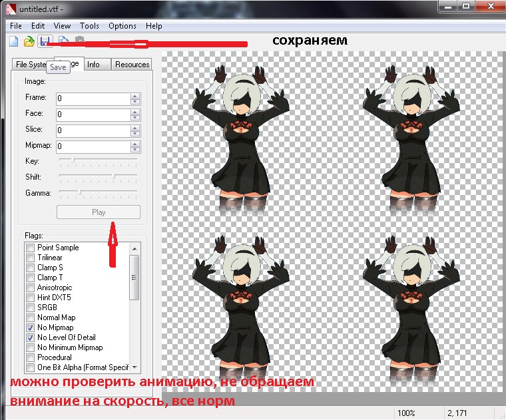
Task: Click the Paste toolbar icon
Action: point(80,39)
